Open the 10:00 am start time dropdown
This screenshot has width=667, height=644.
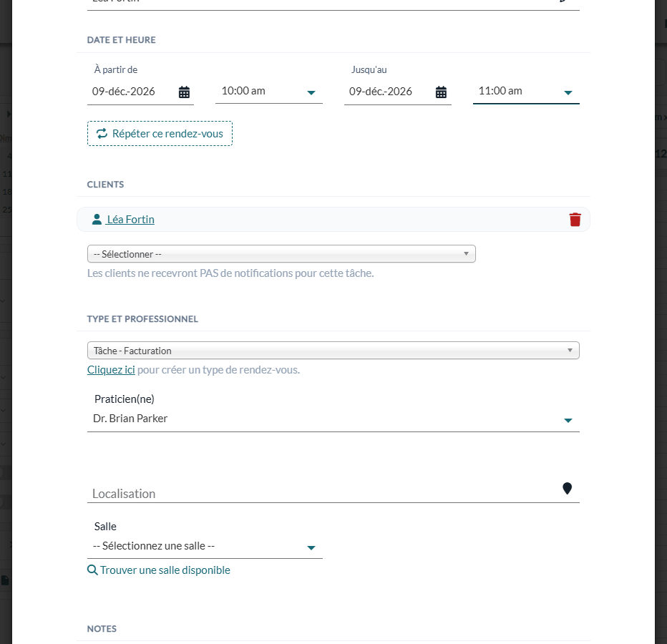coord(269,92)
